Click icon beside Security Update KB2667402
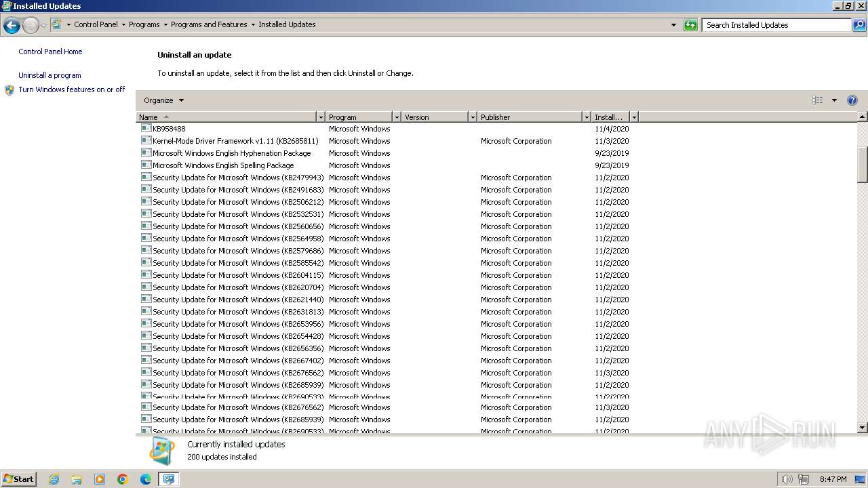This screenshot has width=868, height=488. (x=146, y=360)
